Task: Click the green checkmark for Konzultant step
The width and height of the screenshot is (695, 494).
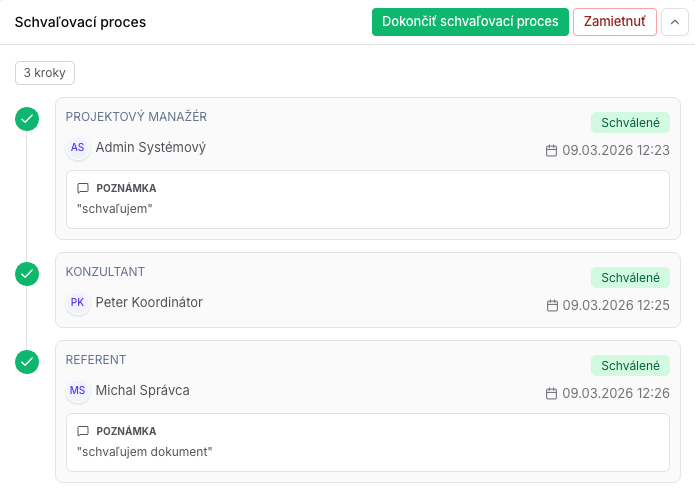Action: pyautogui.click(x=27, y=274)
